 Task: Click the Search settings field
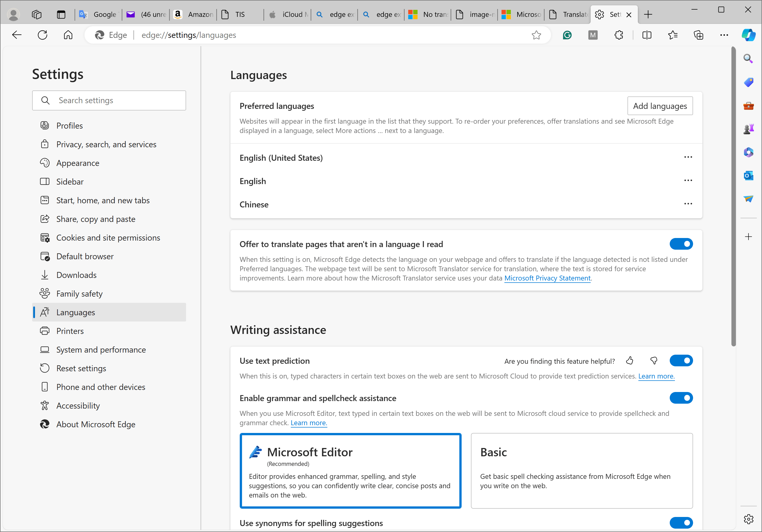click(x=109, y=100)
